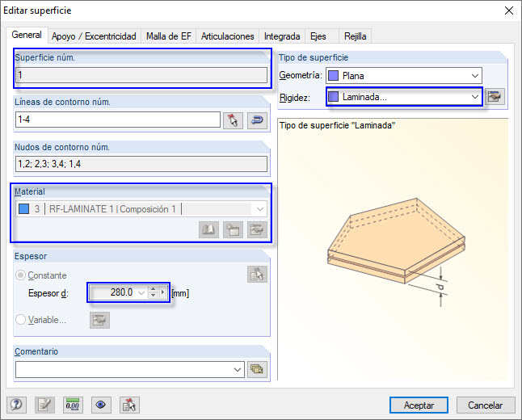Create new material icon in Material section
This screenshot has width=522, height=420.
pyautogui.click(x=233, y=229)
